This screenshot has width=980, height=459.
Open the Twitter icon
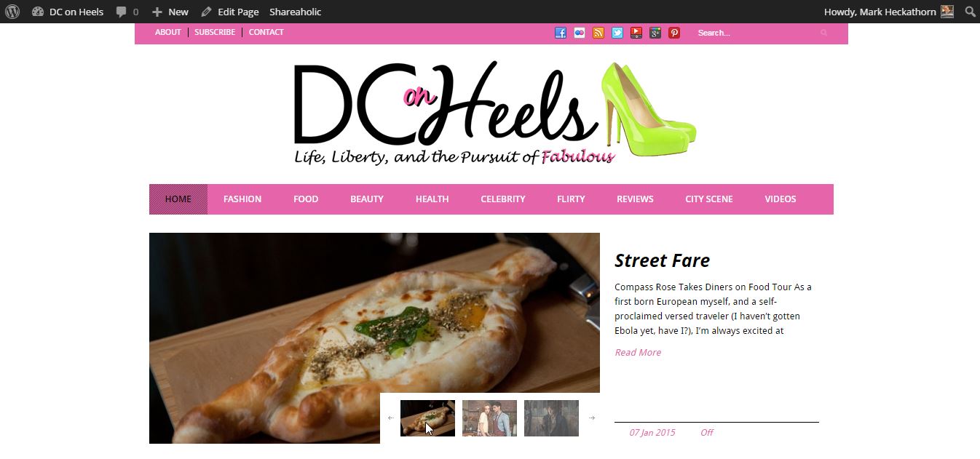pos(617,33)
